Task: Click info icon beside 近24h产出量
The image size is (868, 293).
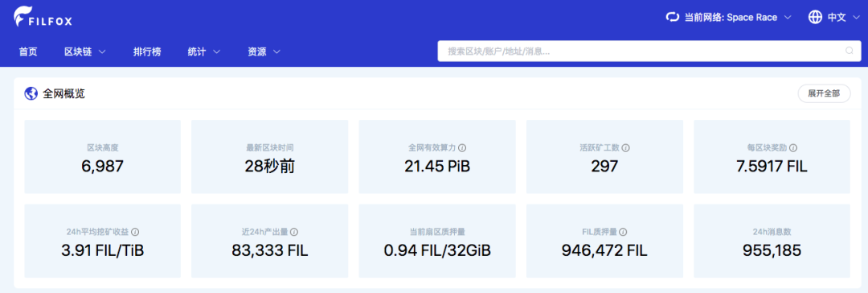Action: tap(294, 232)
